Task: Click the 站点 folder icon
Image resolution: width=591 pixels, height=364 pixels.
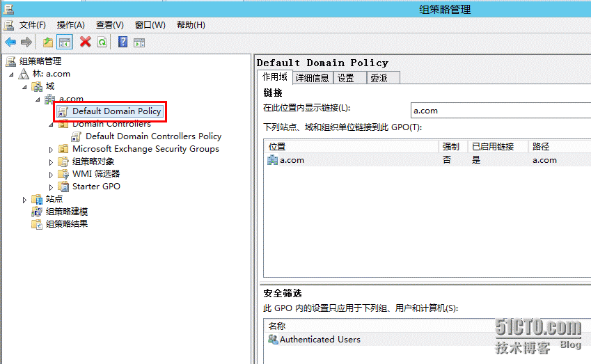Action: [x=37, y=199]
